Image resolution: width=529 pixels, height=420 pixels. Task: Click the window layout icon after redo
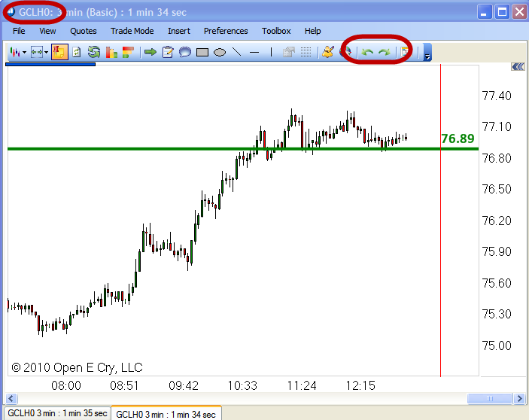click(405, 52)
